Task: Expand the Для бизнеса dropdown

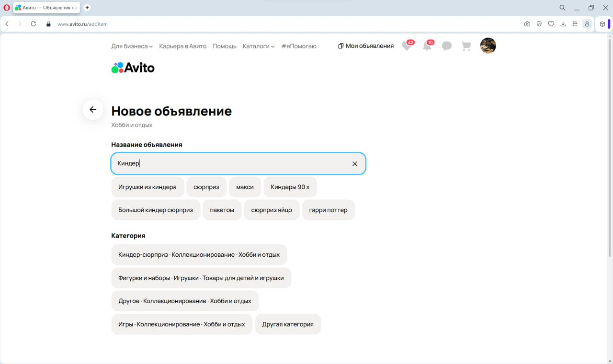Action: point(132,46)
